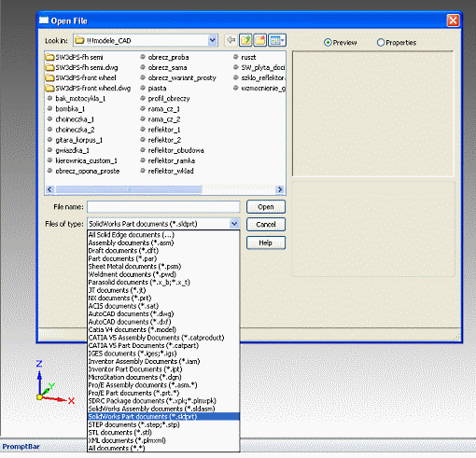The height and width of the screenshot is (458, 476).
Task: Select kierownica_custom_1 part file
Action: point(82,160)
